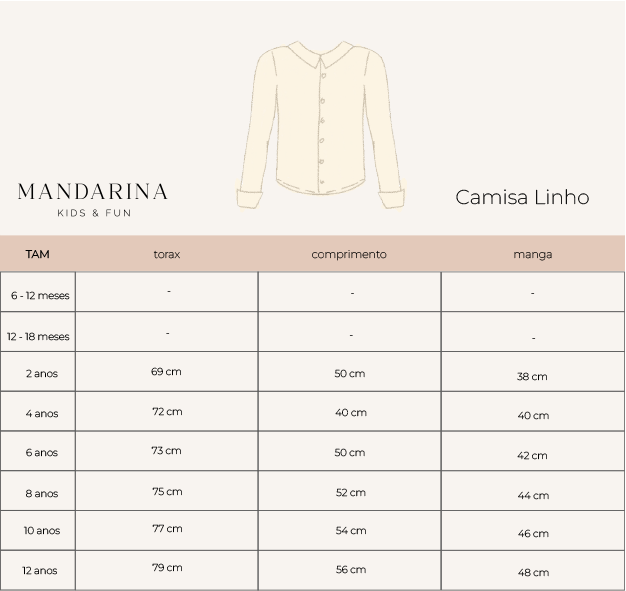This screenshot has width=626, height=591.
Task: Click the MANDARINA logo text
Action: click(93, 192)
